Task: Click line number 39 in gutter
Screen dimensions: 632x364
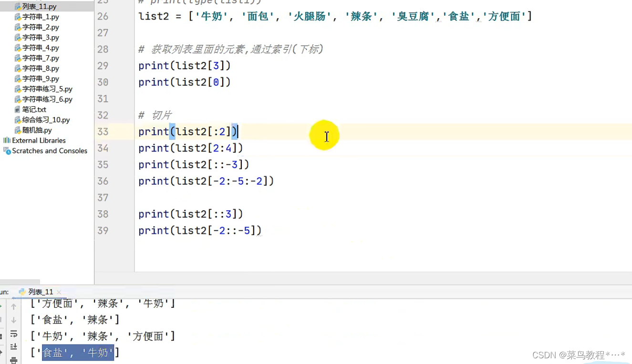Action: pyautogui.click(x=103, y=230)
